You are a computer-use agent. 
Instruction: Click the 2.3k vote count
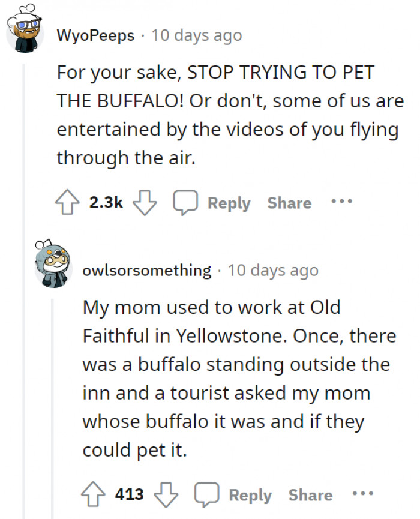click(107, 202)
